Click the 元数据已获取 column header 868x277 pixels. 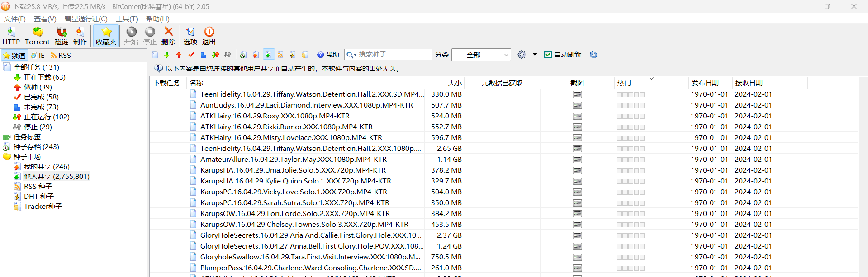click(x=502, y=83)
